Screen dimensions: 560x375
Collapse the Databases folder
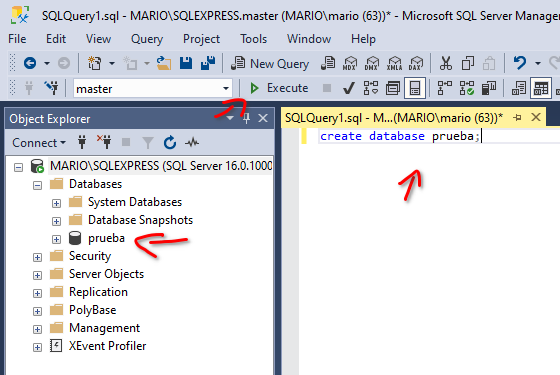click(37, 185)
